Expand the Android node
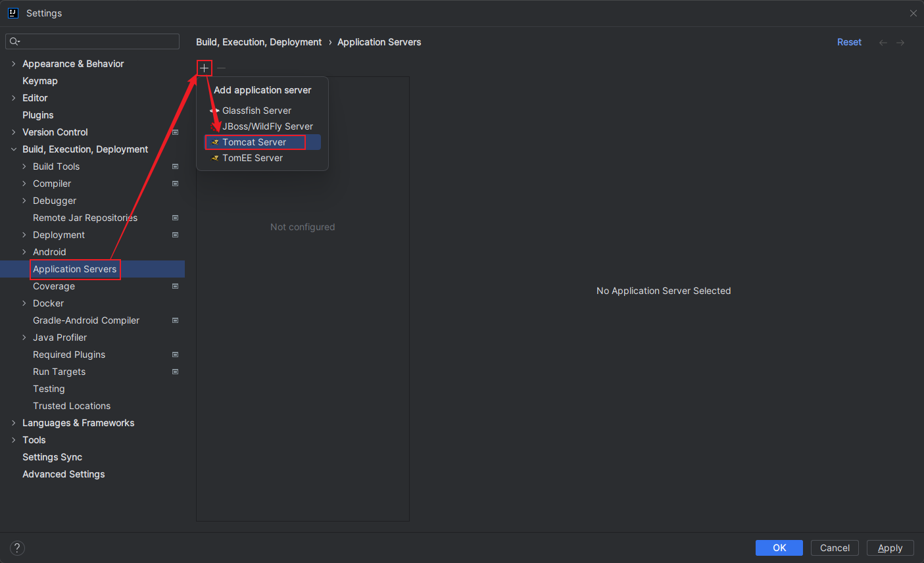Screen dimensions: 924x563 click(24, 252)
